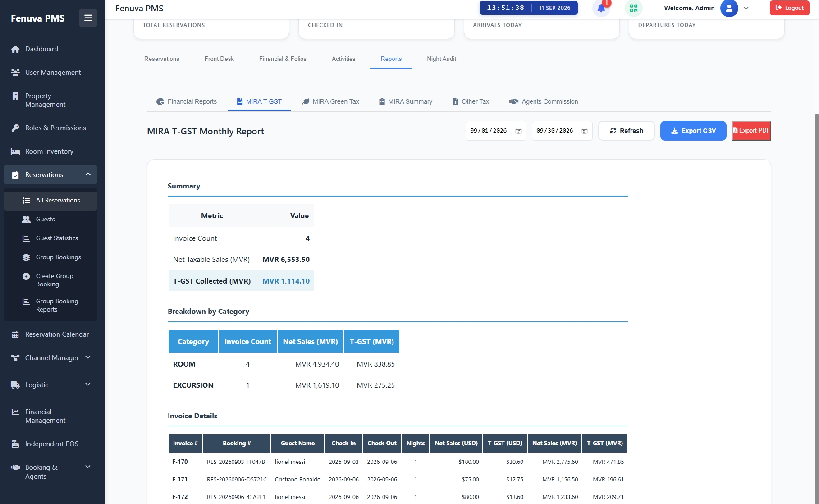Switch to the Activities tab
The height and width of the screenshot is (504, 819).
coord(343,59)
